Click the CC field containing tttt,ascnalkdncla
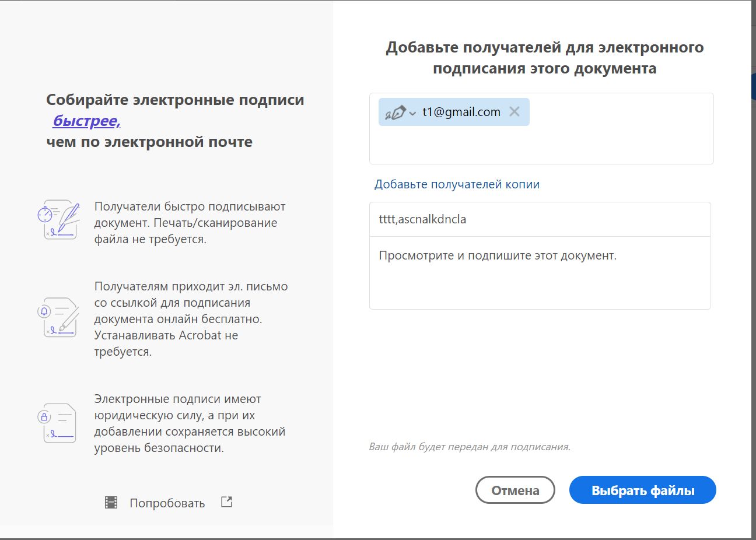The image size is (756, 540). pyautogui.click(x=540, y=219)
